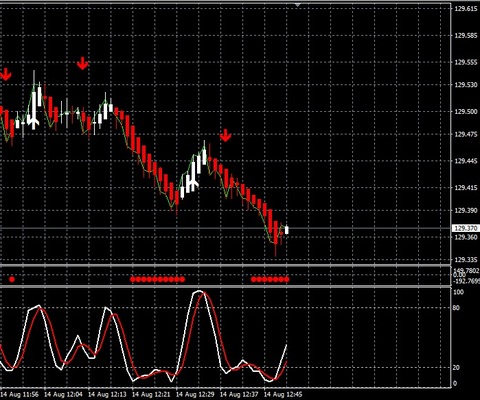This screenshot has height=400, width=480.
Task: Click the indicator value 149.7802
Action: coord(467,270)
